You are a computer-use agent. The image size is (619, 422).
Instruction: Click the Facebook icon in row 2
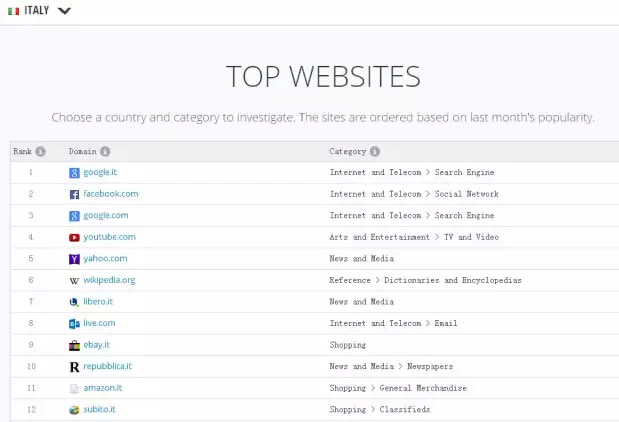[x=74, y=194]
